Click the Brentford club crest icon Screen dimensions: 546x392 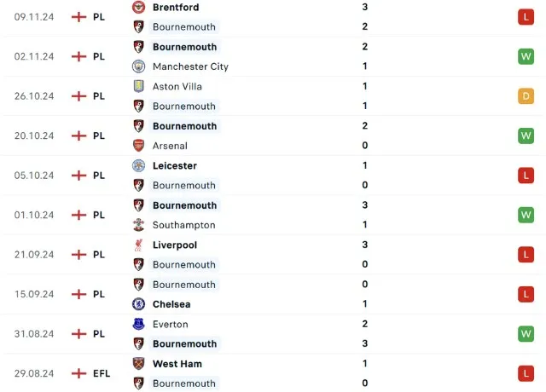pos(139,7)
